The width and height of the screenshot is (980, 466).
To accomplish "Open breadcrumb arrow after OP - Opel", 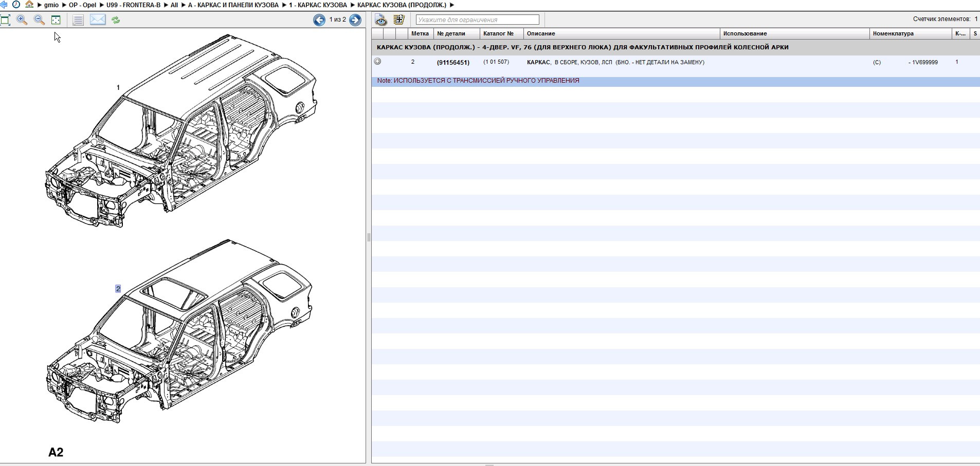I will [x=101, y=5].
